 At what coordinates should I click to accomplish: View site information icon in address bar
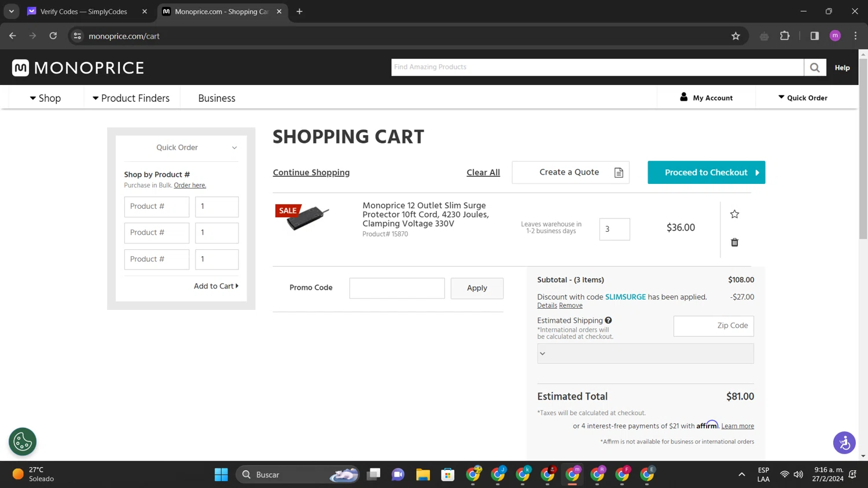point(77,36)
